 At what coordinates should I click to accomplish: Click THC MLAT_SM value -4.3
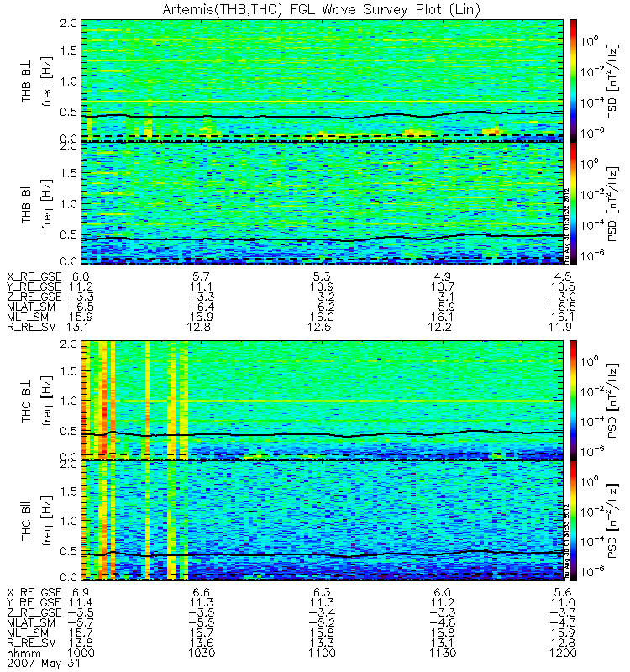coord(563,622)
